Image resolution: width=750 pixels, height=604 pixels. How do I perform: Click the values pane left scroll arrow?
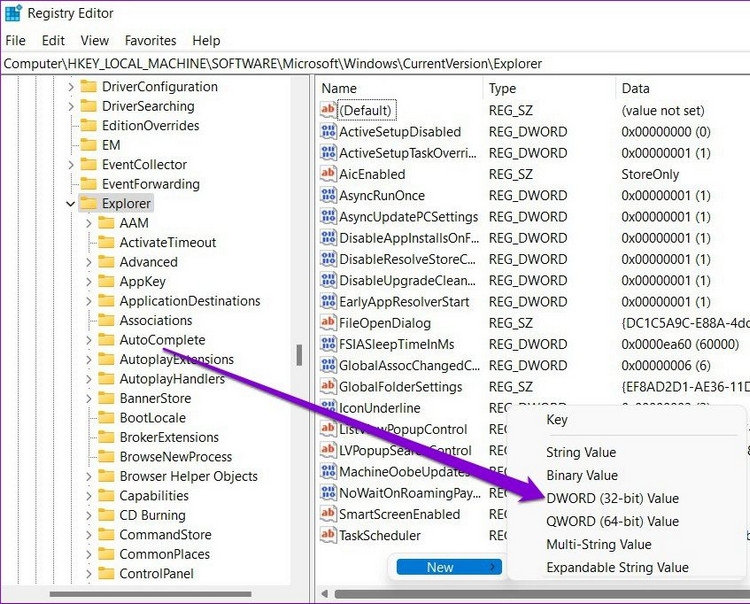click(325, 594)
